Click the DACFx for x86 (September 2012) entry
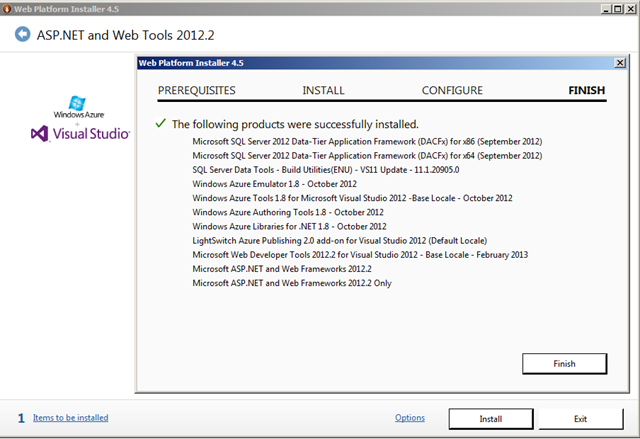 pos(367,142)
